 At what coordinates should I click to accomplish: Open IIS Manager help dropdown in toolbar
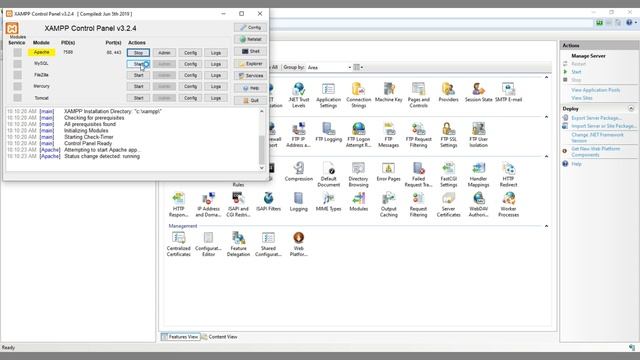tap(631, 23)
